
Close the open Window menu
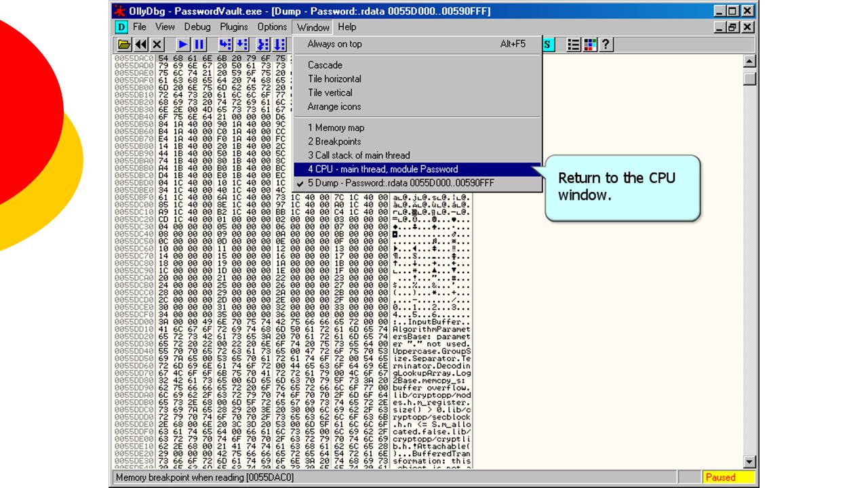click(313, 27)
